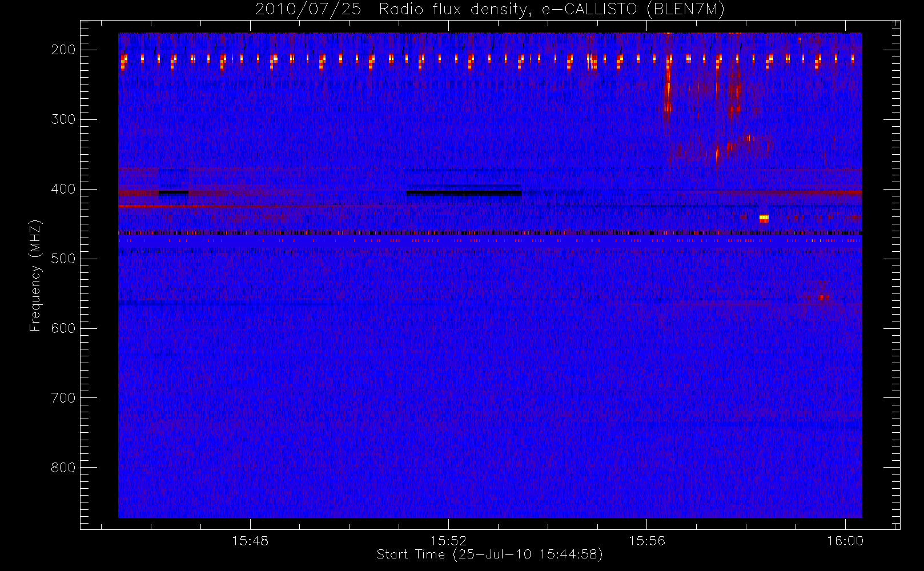Click the 16:00 time tick label
924x571 pixels.
[845, 540]
